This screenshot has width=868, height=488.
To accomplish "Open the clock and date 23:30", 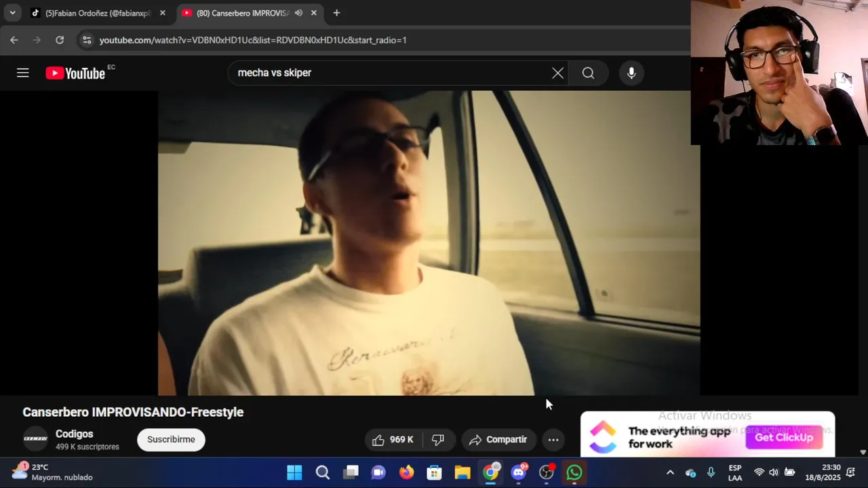I will 823,472.
